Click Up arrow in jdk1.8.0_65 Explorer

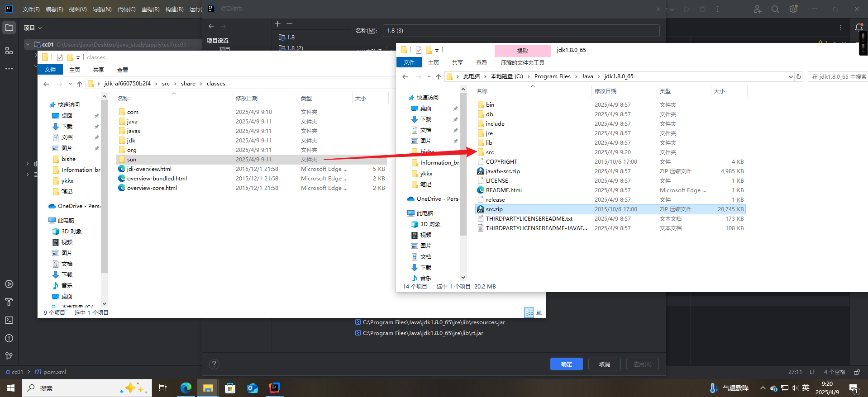point(439,76)
